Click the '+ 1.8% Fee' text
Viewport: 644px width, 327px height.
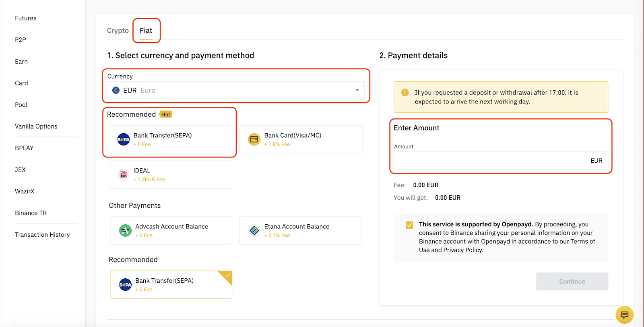[277, 144]
